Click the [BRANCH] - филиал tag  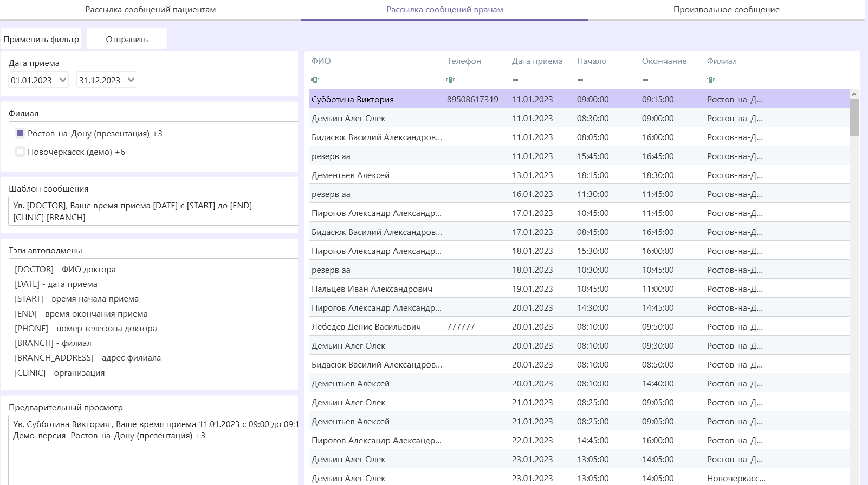pyautogui.click(x=53, y=343)
